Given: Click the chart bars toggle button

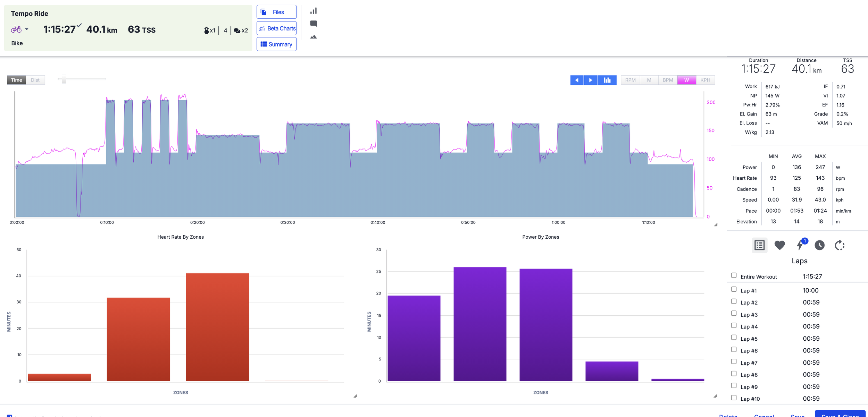Looking at the screenshot, I should point(607,80).
